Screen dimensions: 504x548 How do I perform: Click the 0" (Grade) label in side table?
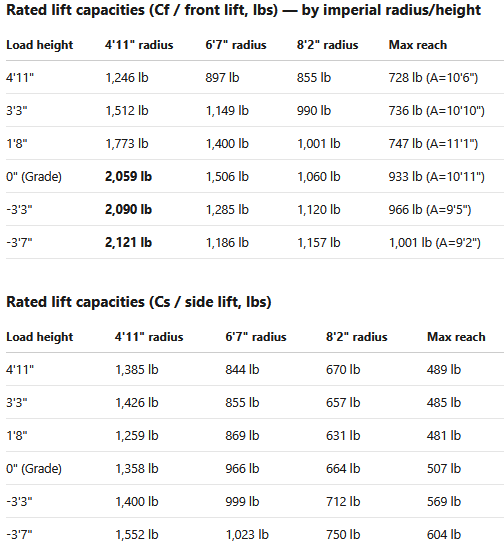[34, 469]
